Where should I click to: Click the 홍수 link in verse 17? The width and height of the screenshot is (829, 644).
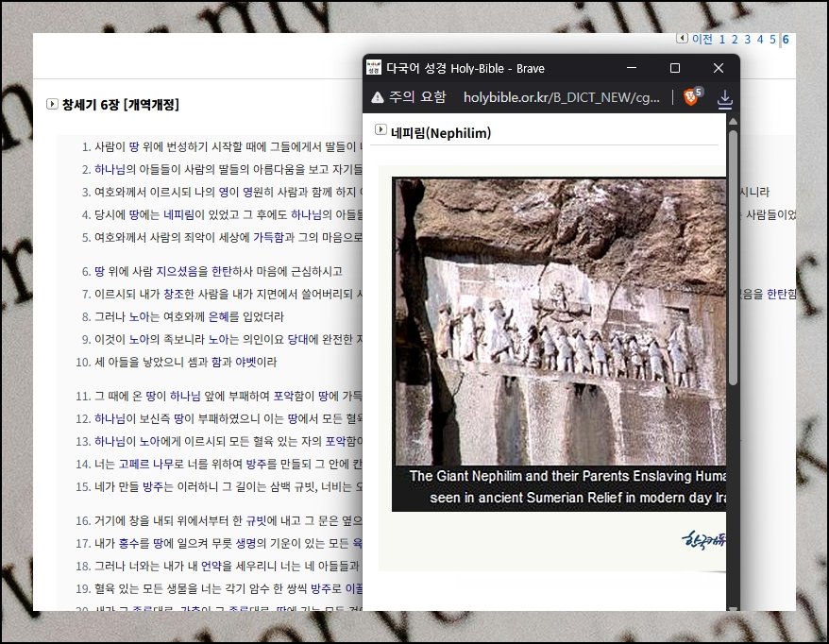pos(128,544)
